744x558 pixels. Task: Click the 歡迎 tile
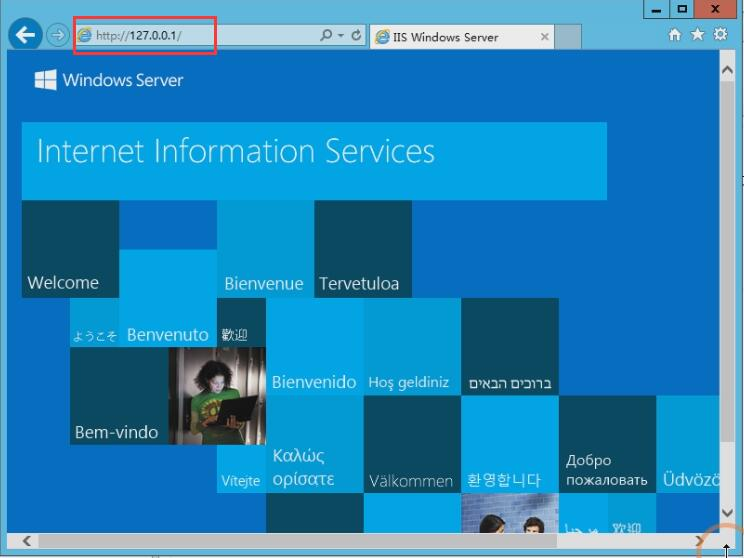click(241, 323)
